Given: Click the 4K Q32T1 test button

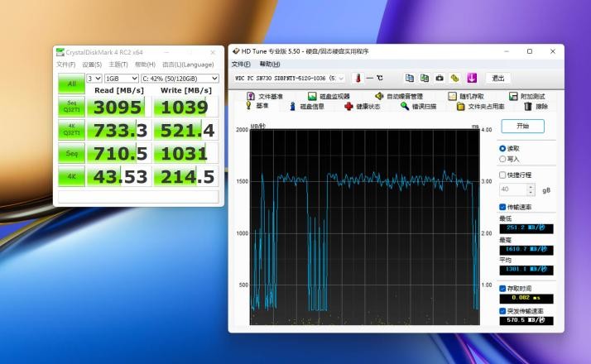Looking at the screenshot, I should click(71, 130).
